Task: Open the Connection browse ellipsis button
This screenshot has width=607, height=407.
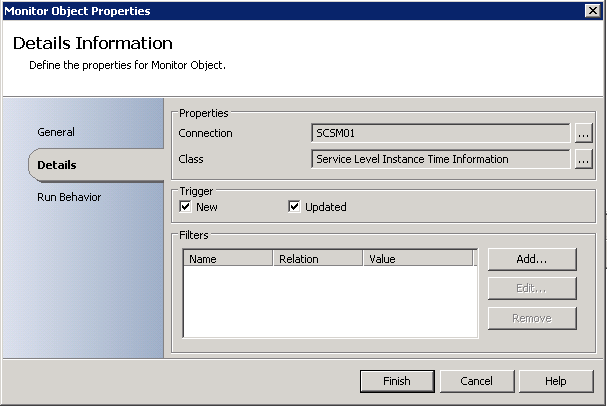Action: [x=584, y=133]
